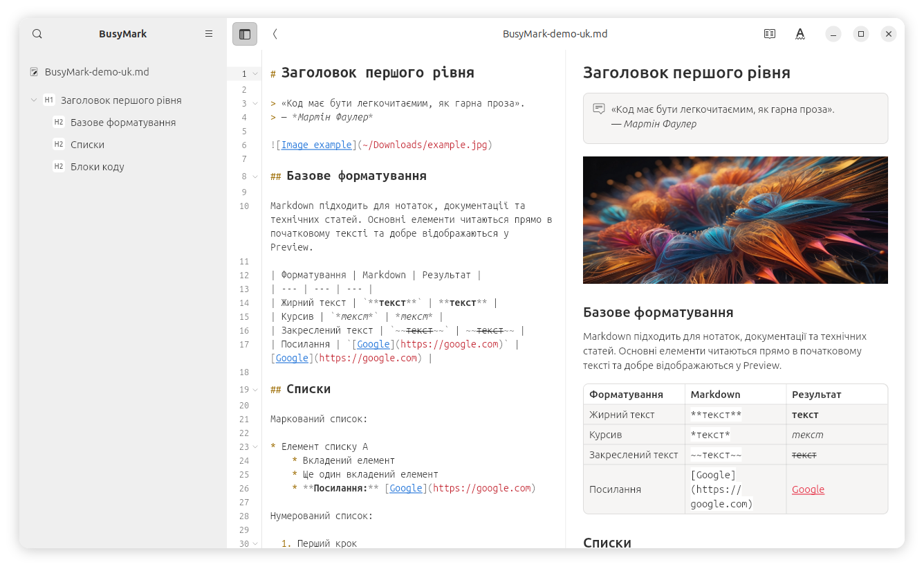Image resolution: width=924 pixels, height=569 pixels.
Task: Click the Google link on editor line 17
Action: tap(373, 344)
